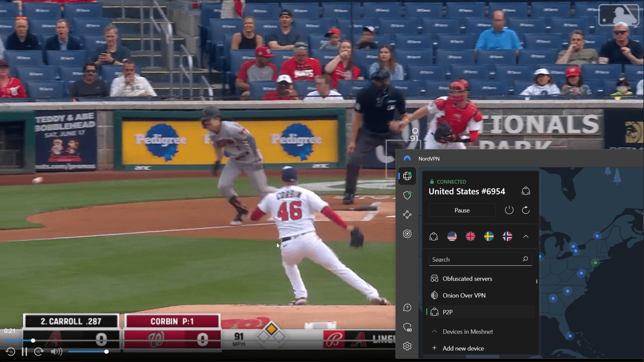Click the power disconnect icon
The width and height of the screenshot is (644, 362).
point(509,210)
